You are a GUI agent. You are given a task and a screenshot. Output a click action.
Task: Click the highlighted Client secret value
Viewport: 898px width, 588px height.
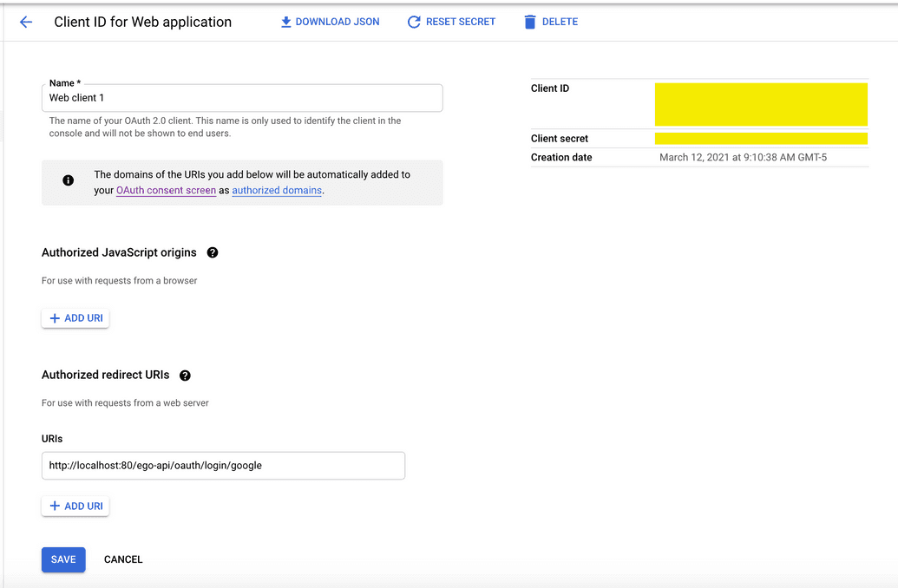point(761,138)
